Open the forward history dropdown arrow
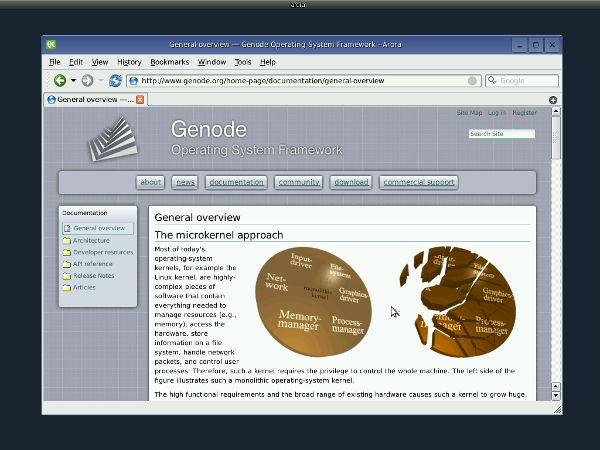 (101, 81)
